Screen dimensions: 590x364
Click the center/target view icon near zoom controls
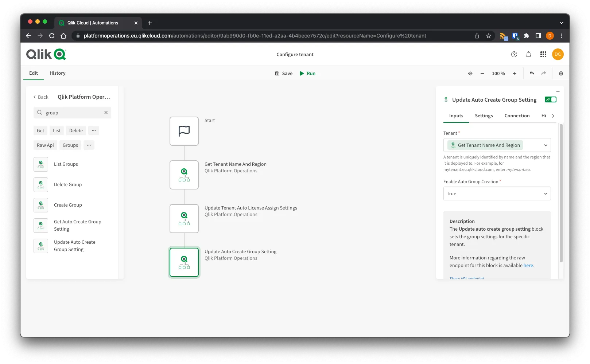[470, 73]
